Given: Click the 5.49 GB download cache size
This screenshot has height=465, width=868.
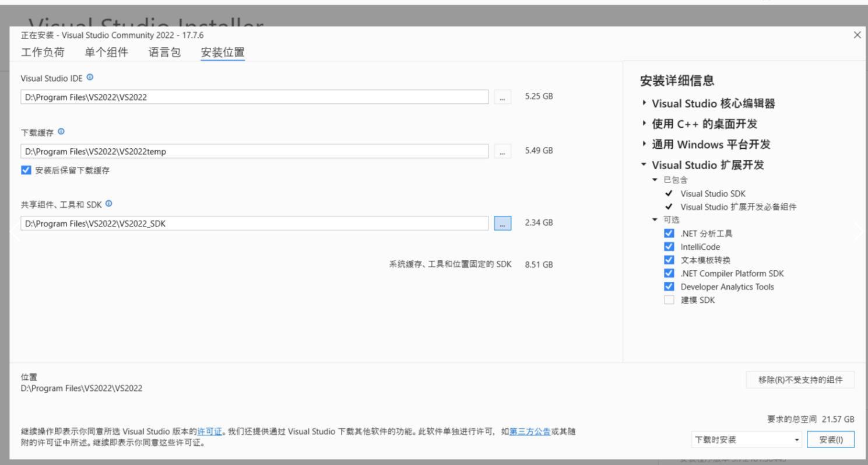Looking at the screenshot, I should 539,151.
